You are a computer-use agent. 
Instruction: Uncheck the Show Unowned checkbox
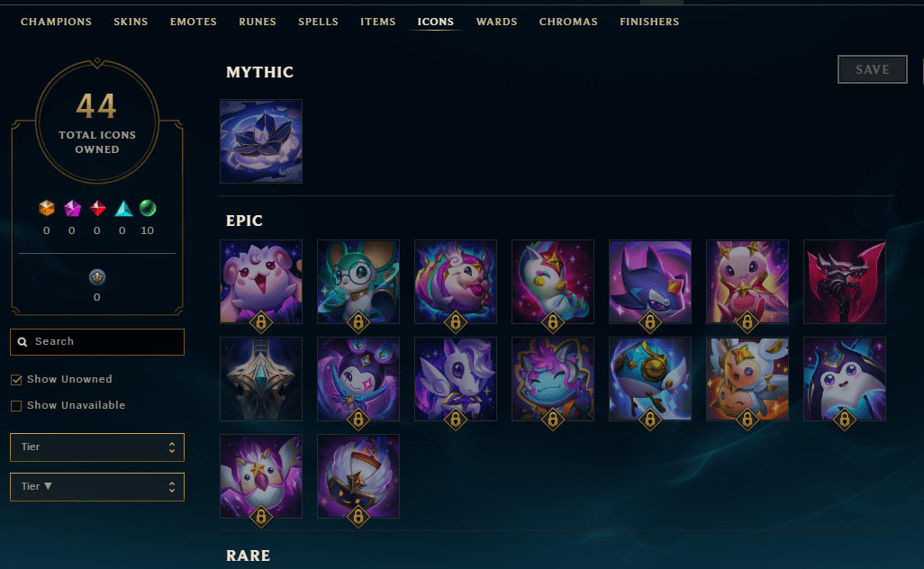(16, 380)
